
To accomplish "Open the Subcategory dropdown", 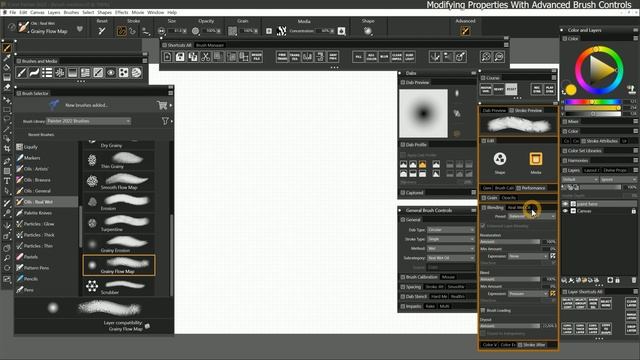I will (x=451, y=258).
